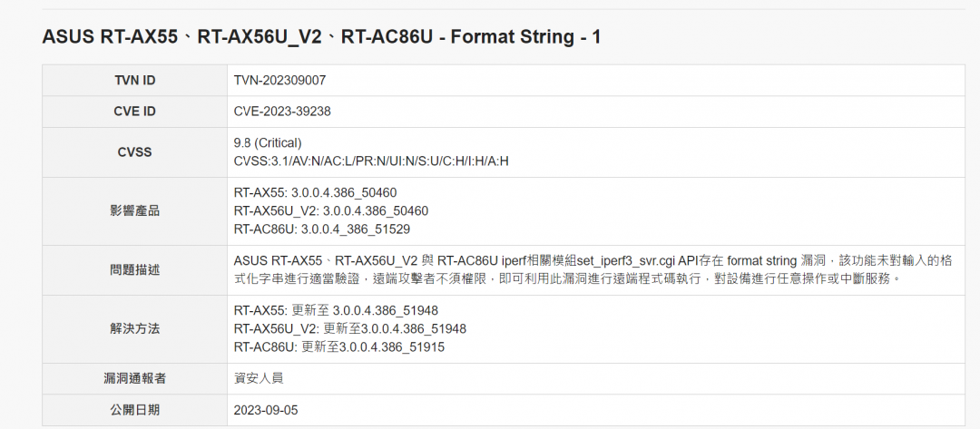Viewport: 980px width, 429px height.
Task: Click the CVSS:3.1 vector string
Action: point(371,161)
